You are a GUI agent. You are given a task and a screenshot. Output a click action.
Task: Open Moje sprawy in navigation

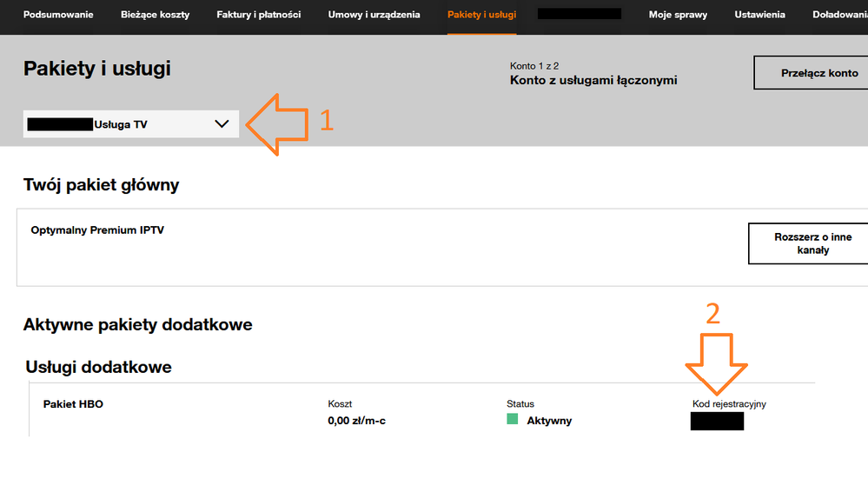click(x=678, y=15)
